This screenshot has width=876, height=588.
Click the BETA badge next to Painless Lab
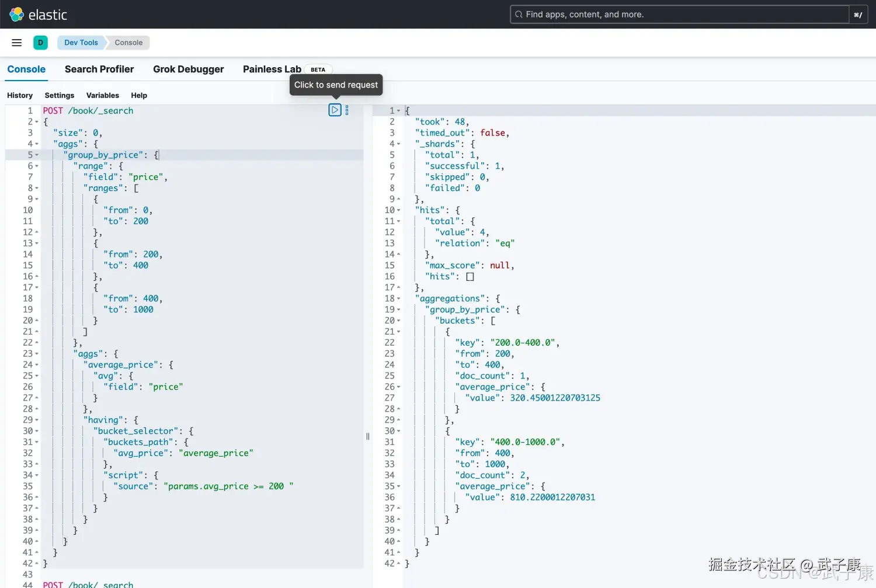(318, 69)
